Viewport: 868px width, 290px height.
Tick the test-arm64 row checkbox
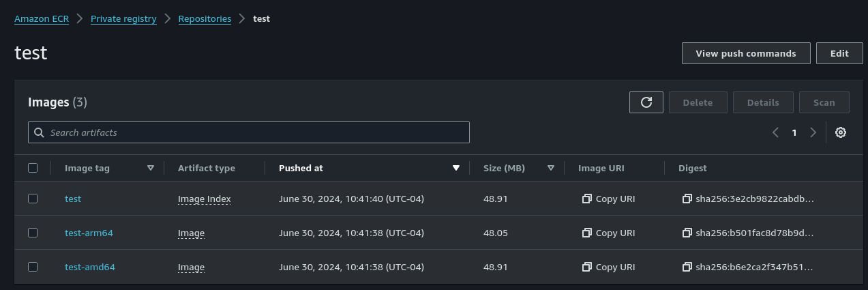(x=33, y=233)
